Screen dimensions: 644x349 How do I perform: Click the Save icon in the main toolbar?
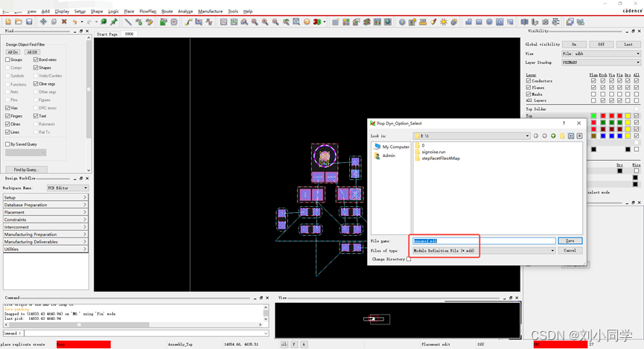[x=28, y=22]
